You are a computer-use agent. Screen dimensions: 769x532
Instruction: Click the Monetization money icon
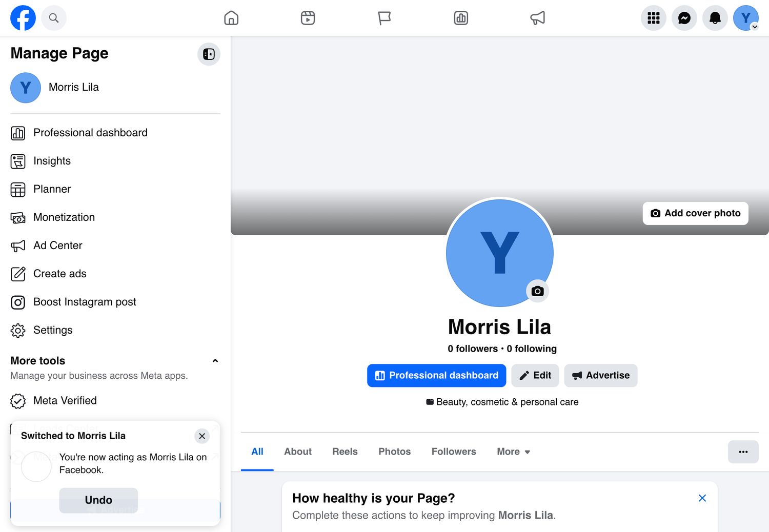point(18,218)
